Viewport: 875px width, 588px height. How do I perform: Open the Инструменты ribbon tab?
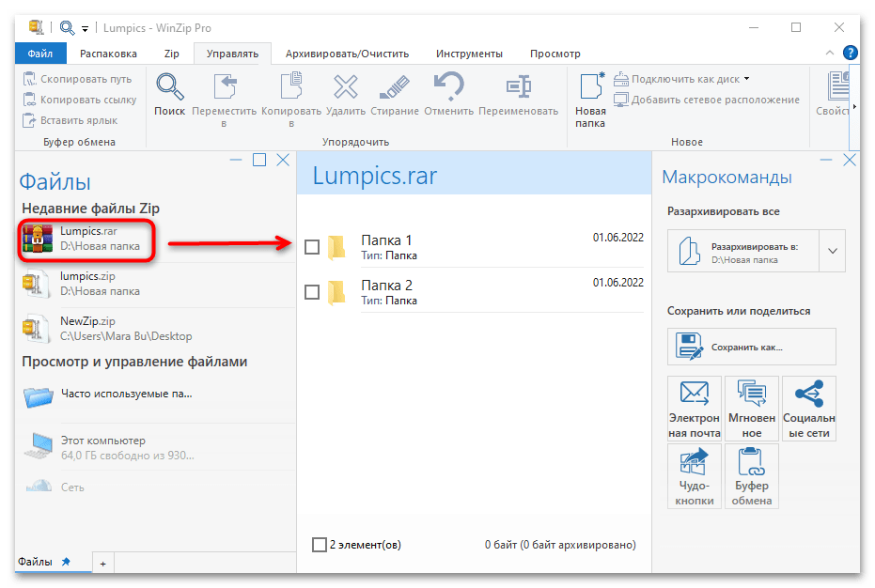point(469,54)
